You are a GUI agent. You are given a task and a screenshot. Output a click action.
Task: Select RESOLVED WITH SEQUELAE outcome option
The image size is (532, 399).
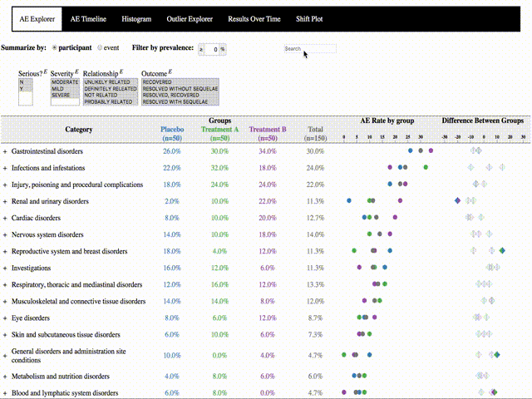[x=180, y=101]
